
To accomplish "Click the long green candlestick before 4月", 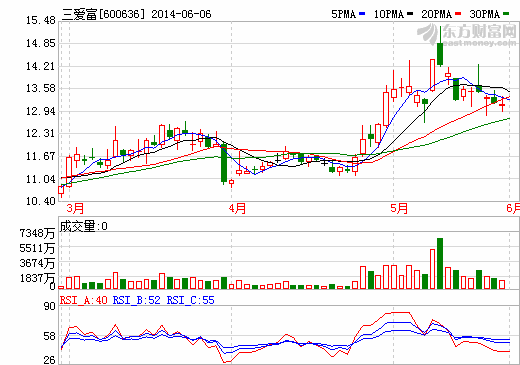I will 224,163.
